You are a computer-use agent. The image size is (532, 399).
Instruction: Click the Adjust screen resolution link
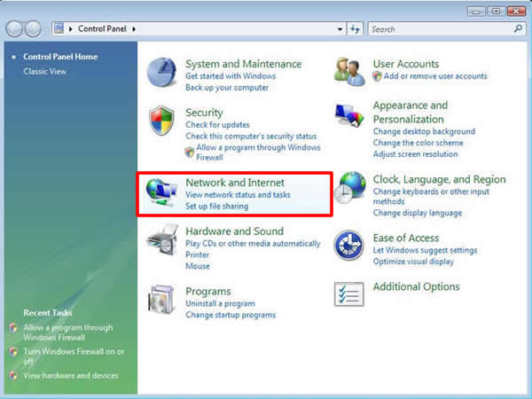(417, 154)
